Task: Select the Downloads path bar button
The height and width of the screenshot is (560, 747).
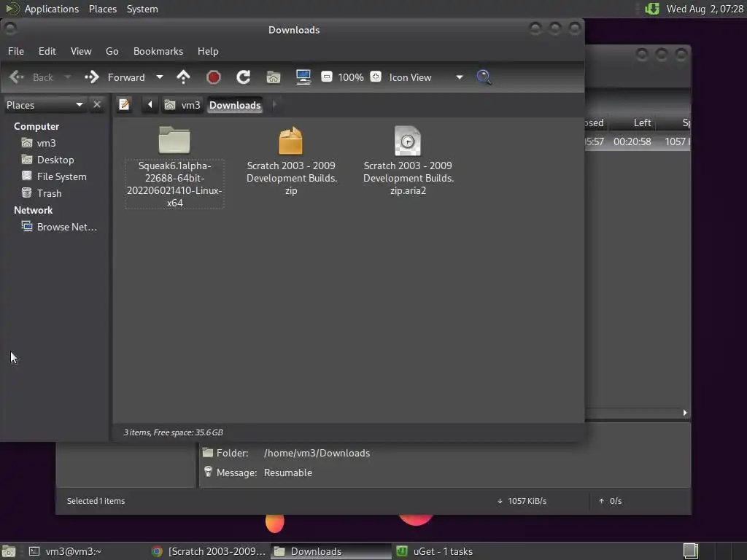Action: click(x=235, y=105)
